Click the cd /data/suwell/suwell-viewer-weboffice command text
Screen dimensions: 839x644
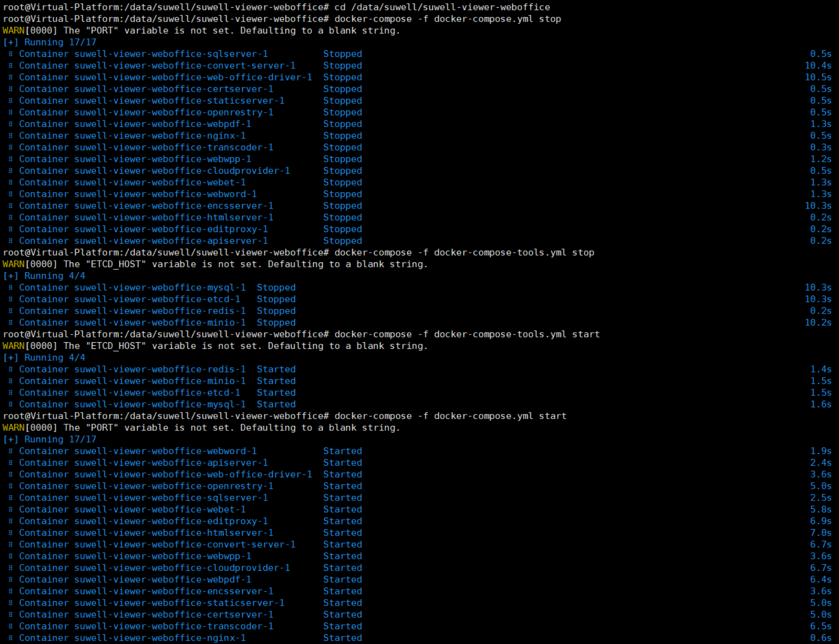pyautogui.click(x=442, y=7)
